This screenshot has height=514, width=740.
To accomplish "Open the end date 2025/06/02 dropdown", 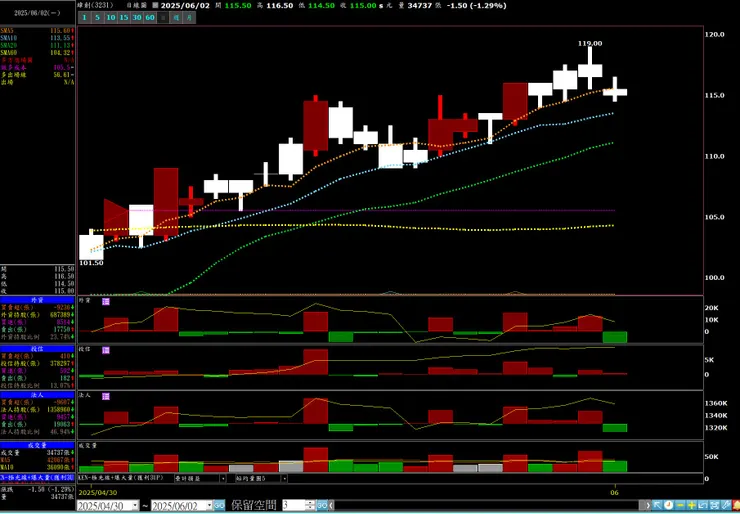I will coord(209,505).
